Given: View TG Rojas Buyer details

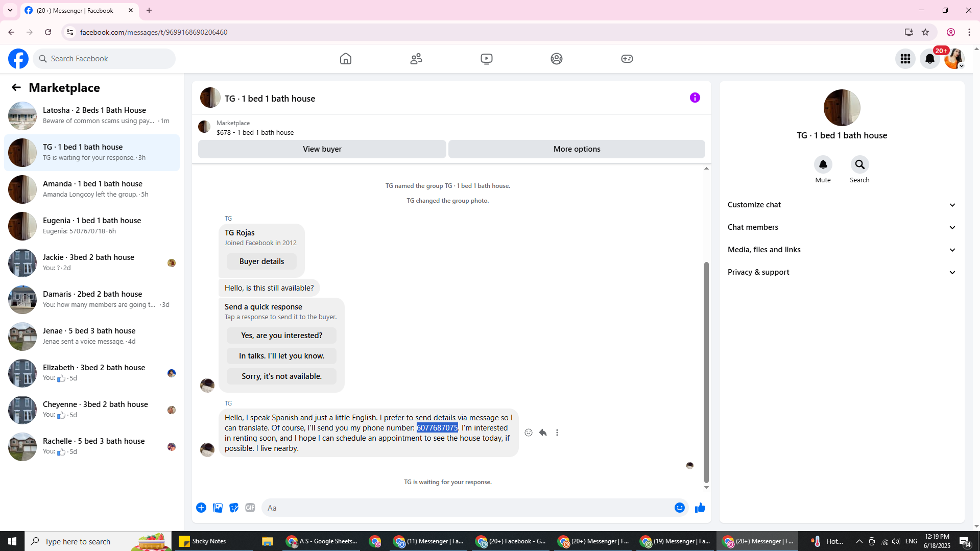Looking at the screenshot, I should 261,261.
